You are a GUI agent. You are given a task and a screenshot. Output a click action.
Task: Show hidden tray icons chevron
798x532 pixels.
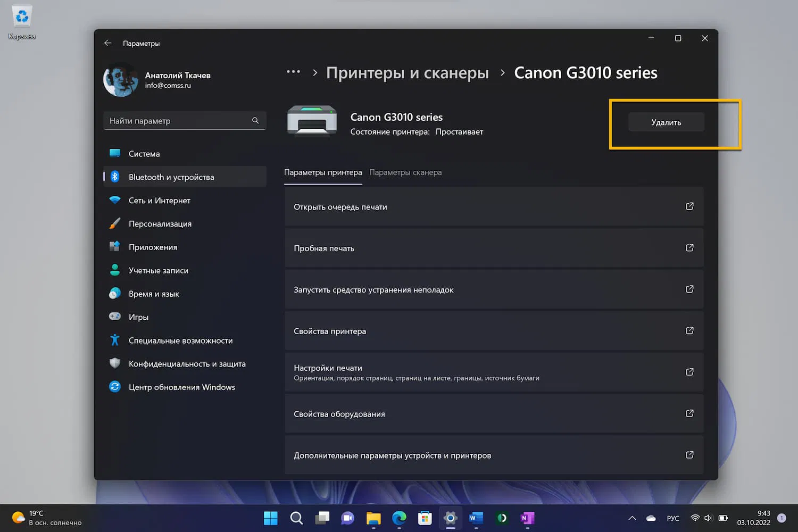tap(632, 518)
